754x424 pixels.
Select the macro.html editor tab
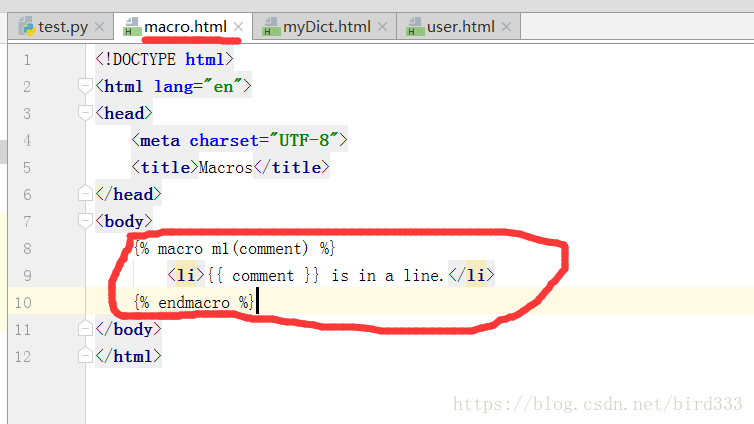[183, 27]
